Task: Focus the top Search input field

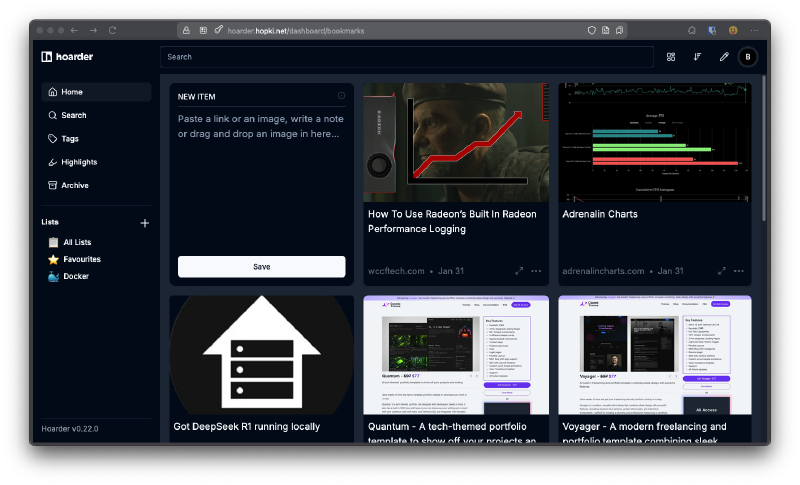Action: tap(406, 57)
